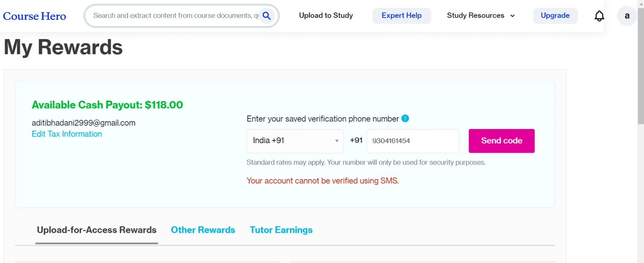
Task: Switch to Other Rewards tab
Action: click(x=203, y=230)
